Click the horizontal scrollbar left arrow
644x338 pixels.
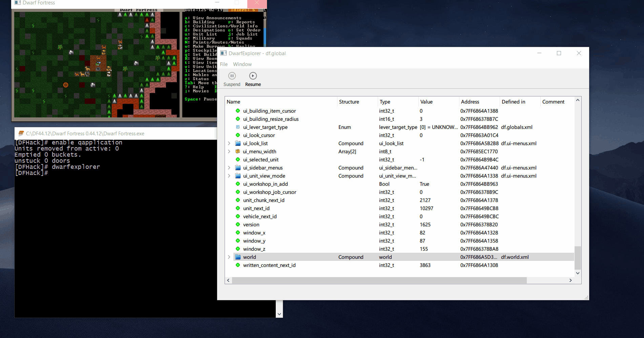coord(228,280)
